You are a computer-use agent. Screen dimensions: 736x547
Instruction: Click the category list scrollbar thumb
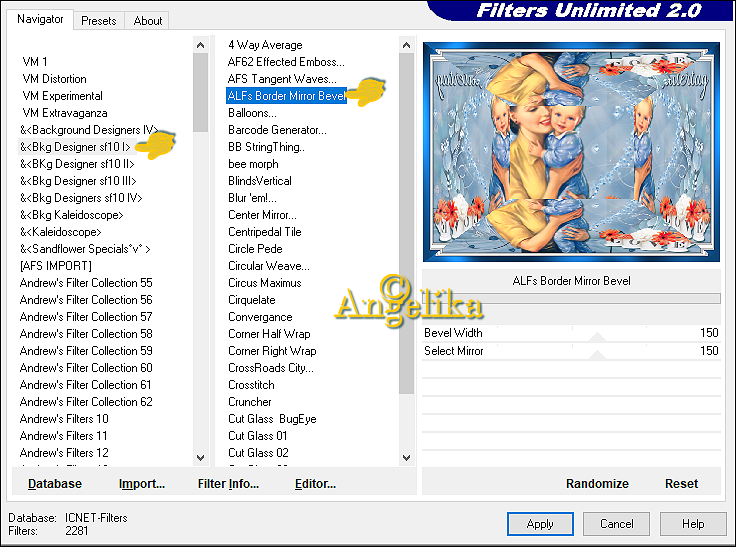pyautogui.click(x=200, y=92)
